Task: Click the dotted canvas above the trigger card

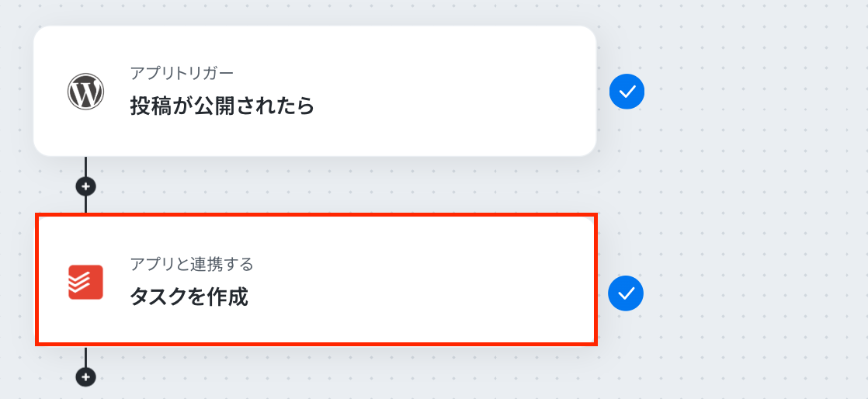Action: [311, 12]
